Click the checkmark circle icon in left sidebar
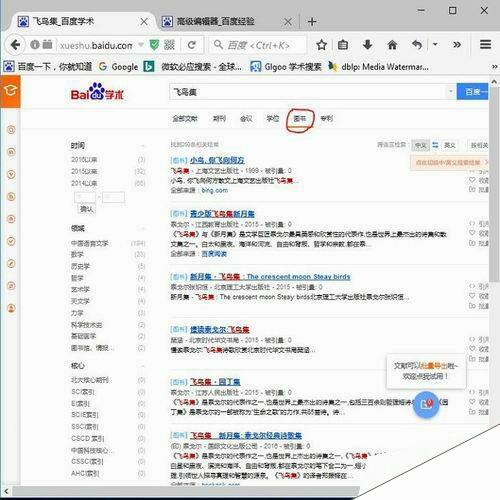The width and height of the screenshot is (500, 500). pyautogui.click(x=11, y=241)
